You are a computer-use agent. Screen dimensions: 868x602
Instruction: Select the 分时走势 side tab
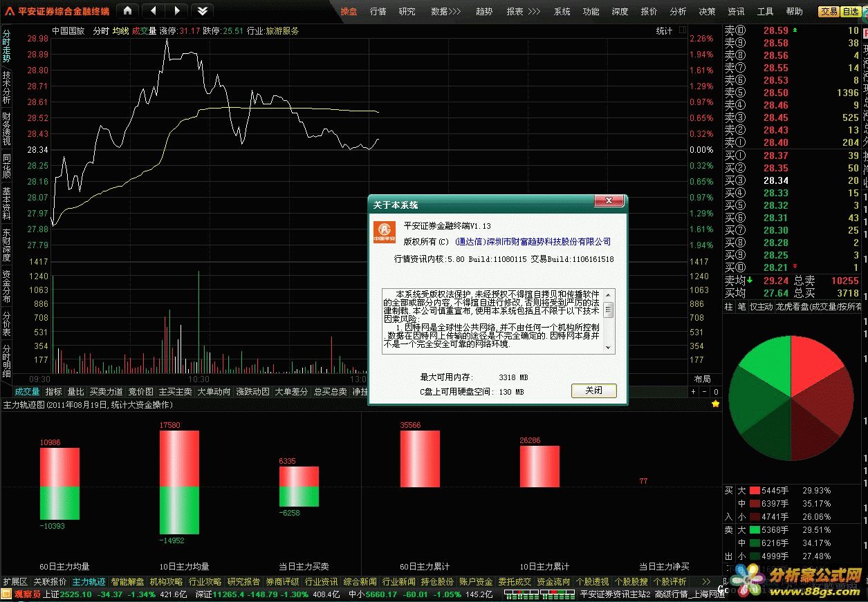point(6,46)
